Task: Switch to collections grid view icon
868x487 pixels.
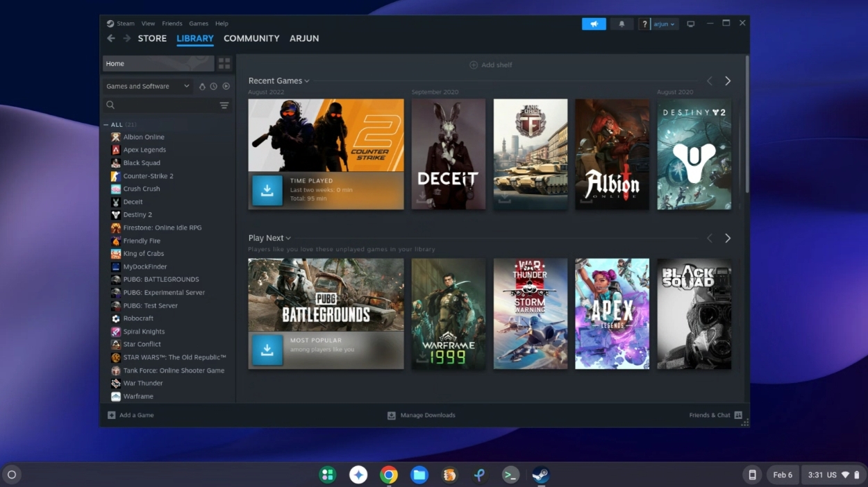Action: [x=224, y=63]
